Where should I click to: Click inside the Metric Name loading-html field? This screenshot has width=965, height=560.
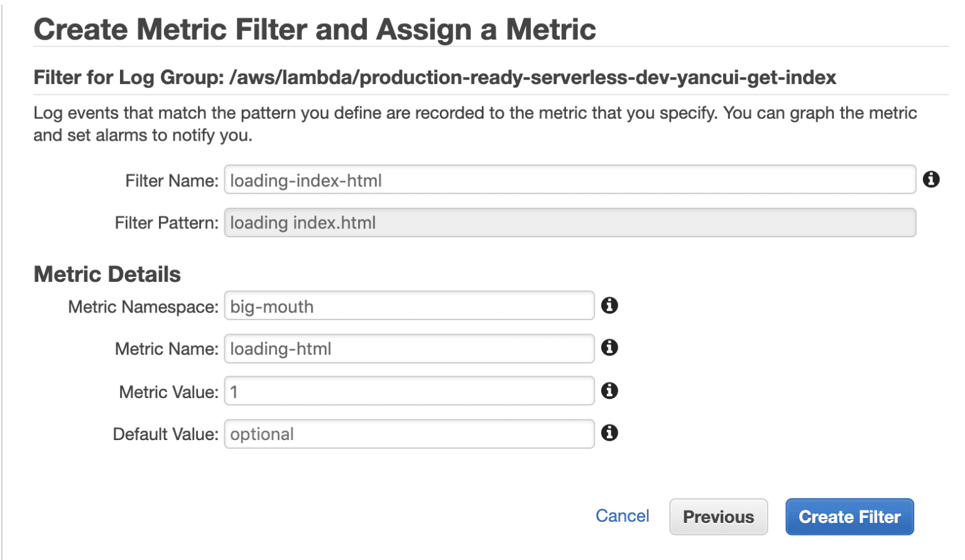coord(408,348)
